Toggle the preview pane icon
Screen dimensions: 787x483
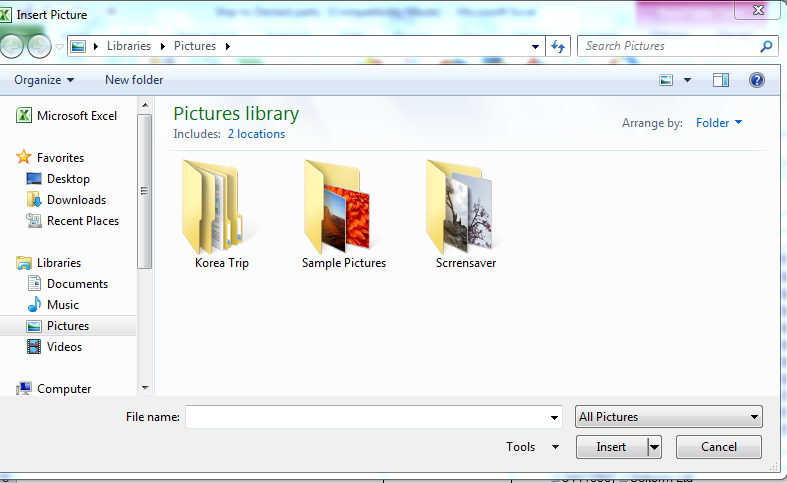[x=721, y=80]
